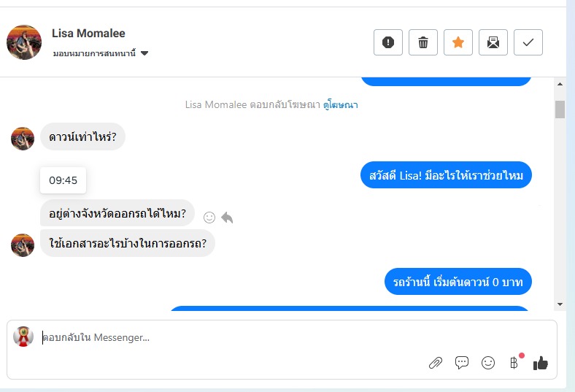Mark conversation done with checkmark button

tap(528, 42)
